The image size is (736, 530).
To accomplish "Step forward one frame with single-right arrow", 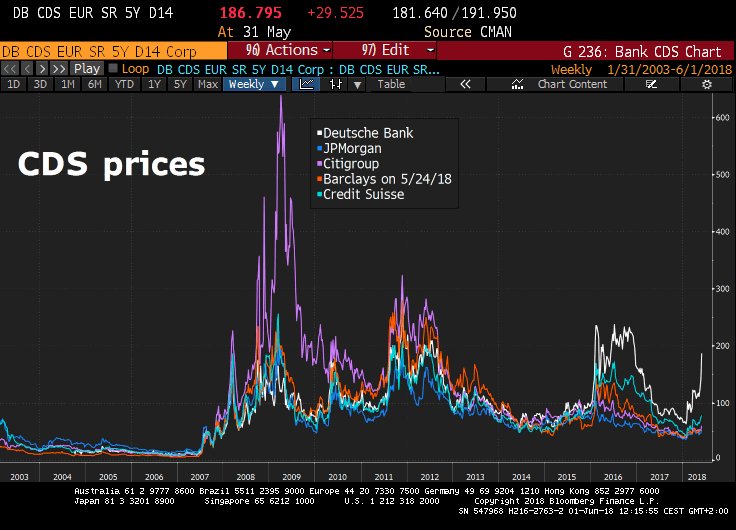I will tap(42, 69).
